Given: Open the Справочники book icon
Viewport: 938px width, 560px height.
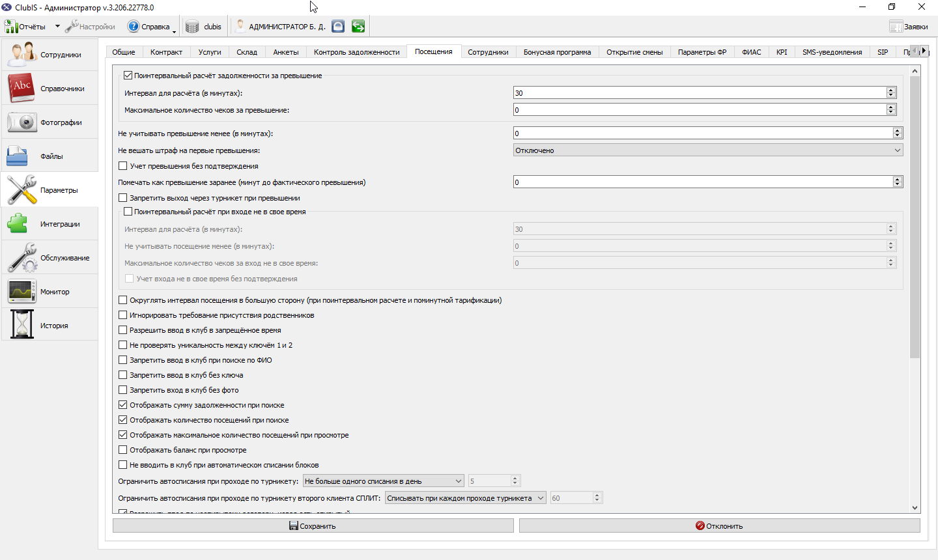Looking at the screenshot, I should [21, 88].
